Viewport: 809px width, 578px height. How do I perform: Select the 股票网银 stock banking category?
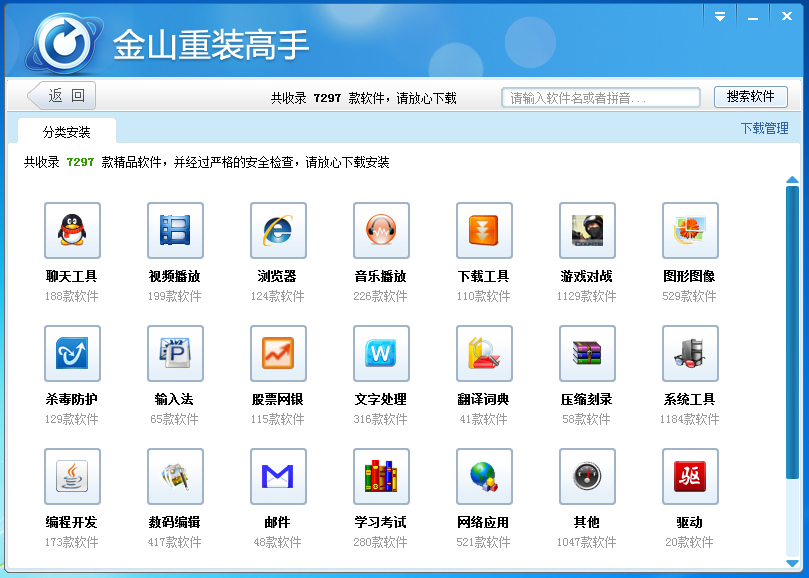point(278,354)
